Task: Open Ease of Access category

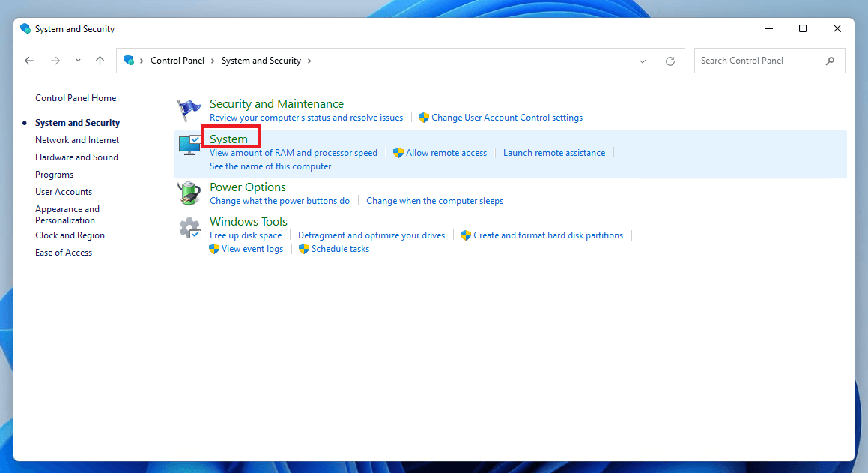Action: (x=64, y=253)
